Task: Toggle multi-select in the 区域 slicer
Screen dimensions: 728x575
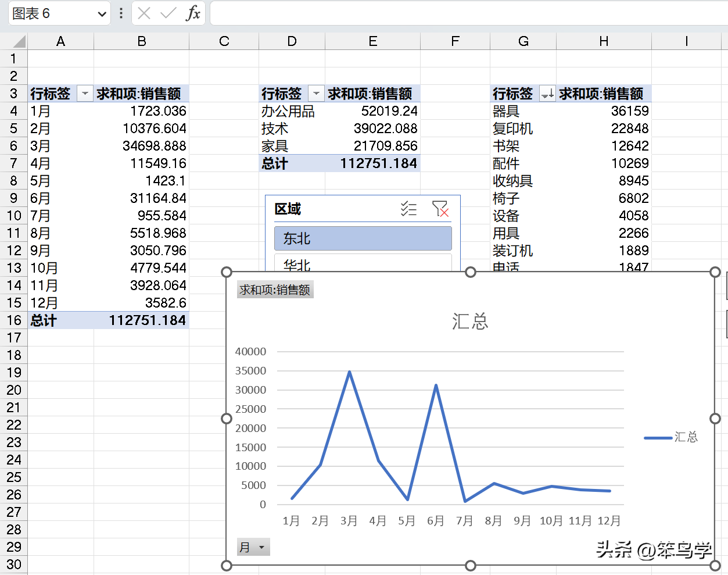Action: [x=409, y=209]
